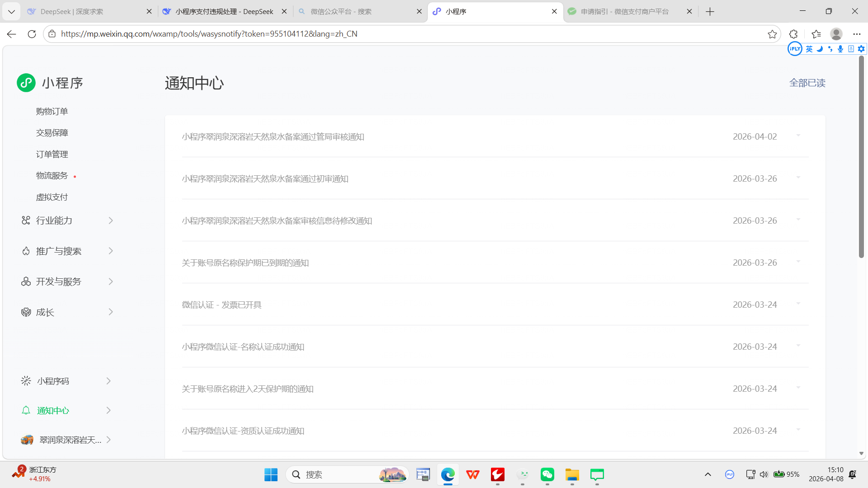Expand 行业能力 submenu chevron
The height and width of the screenshot is (488, 868).
pyautogui.click(x=111, y=220)
